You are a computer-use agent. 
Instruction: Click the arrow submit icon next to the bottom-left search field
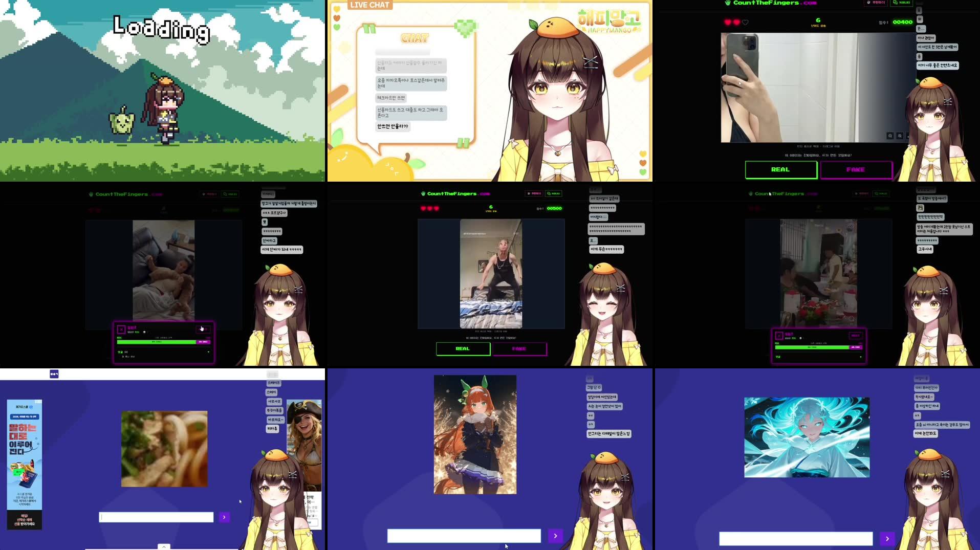pyautogui.click(x=224, y=517)
